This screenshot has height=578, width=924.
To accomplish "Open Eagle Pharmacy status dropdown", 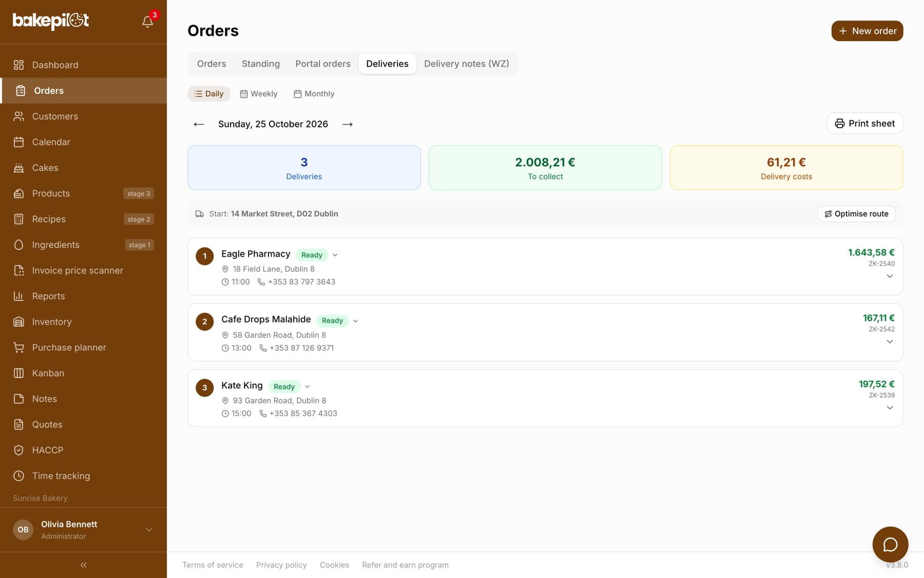I will (x=335, y=255).
